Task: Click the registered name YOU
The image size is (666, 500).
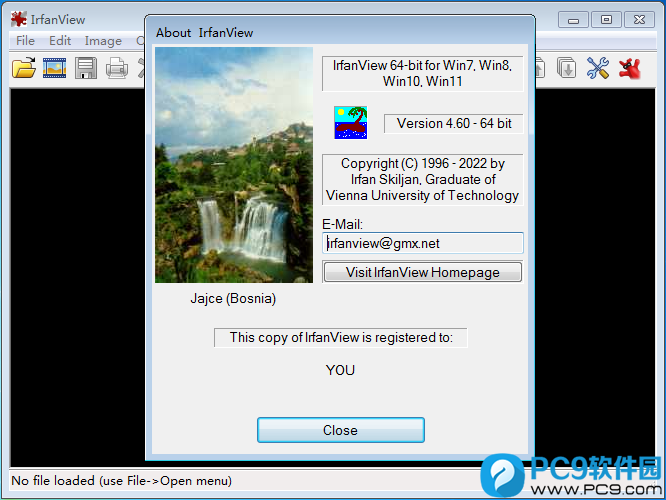Action: click(340, 370)
